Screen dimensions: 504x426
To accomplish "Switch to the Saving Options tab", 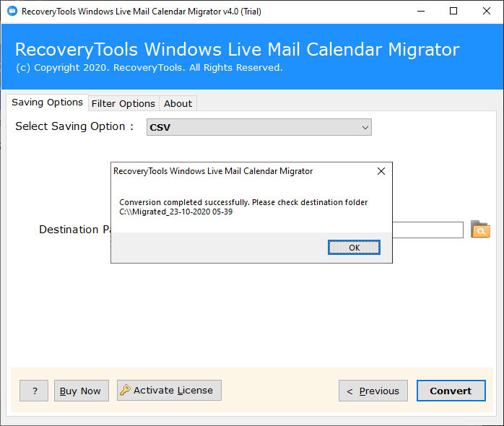I will [47, 103].
